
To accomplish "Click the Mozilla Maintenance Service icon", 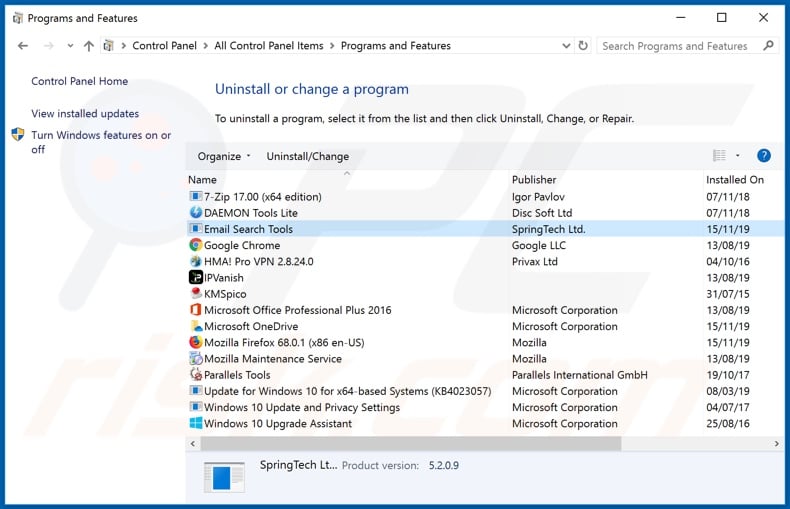I will pyautogui.click(x=195, y=358).
